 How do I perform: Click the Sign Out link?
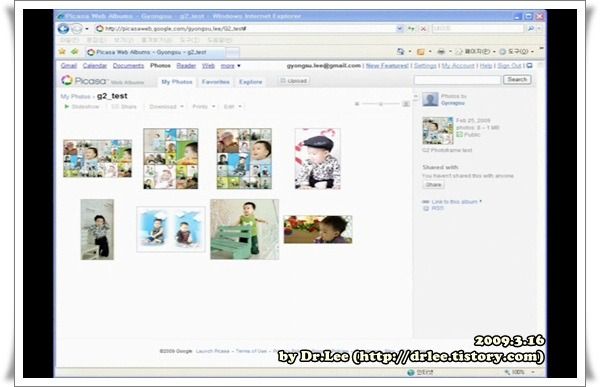[509, 66]
